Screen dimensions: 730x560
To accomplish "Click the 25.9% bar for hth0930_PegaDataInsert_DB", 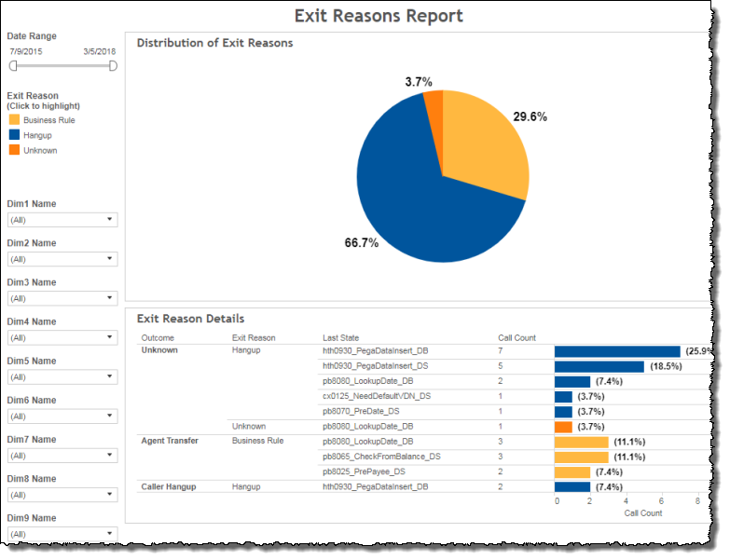I will point(617,351).
